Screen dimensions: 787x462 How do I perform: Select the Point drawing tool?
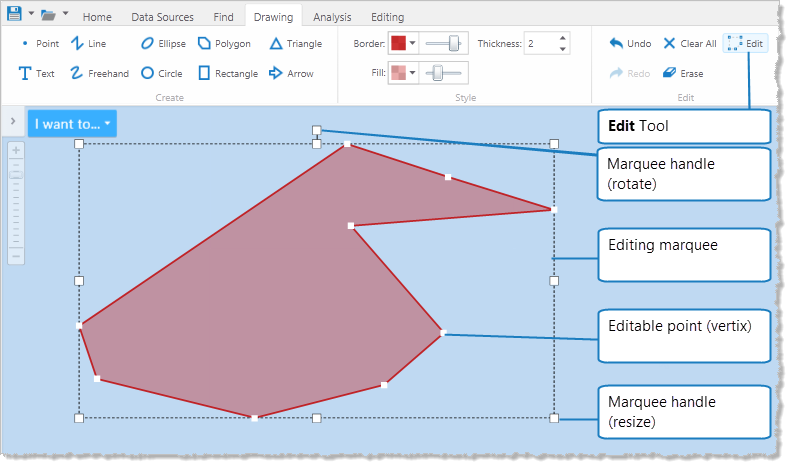40,44
